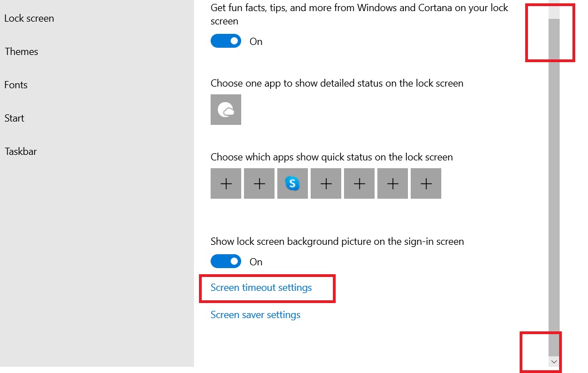This screenshot has height=373, width=588.
Task: Turn off fun facts and tips toggle
Action: point(226,41)
